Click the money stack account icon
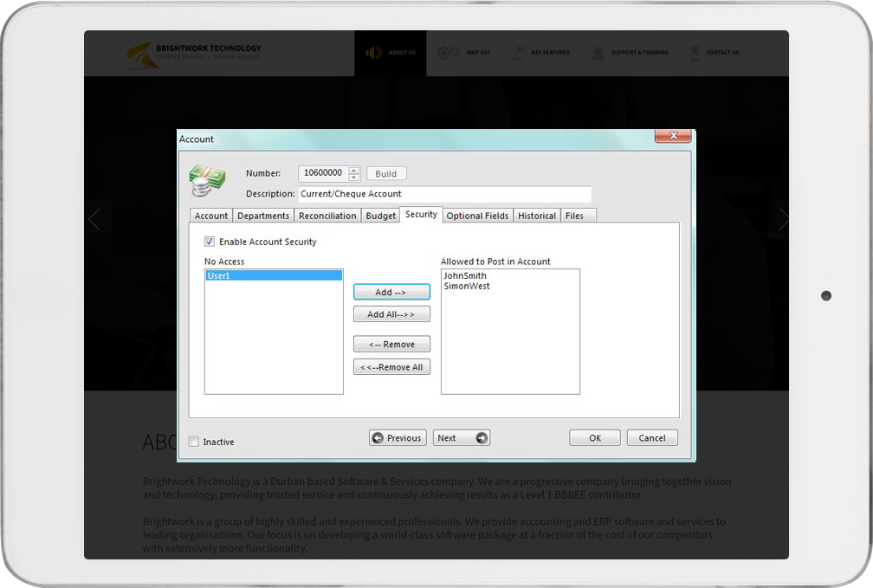The width and height of the screenshot is (873, 588). pos(206,181)
